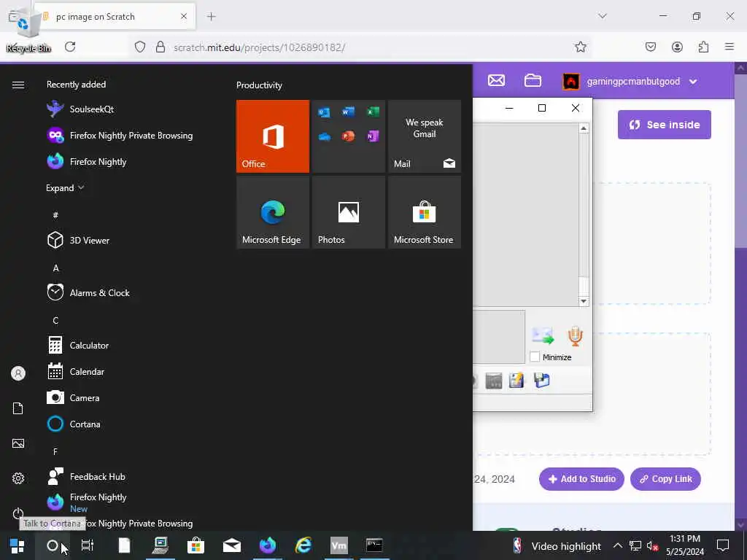
Task: Open Scratch My Stuff folder icon
Action: click(533, 80)
